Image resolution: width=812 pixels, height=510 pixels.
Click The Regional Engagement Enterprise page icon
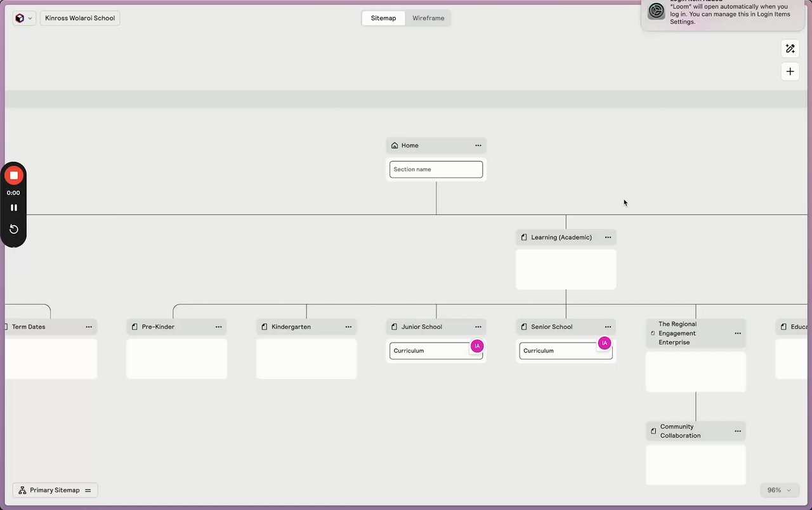pos(653,333)
